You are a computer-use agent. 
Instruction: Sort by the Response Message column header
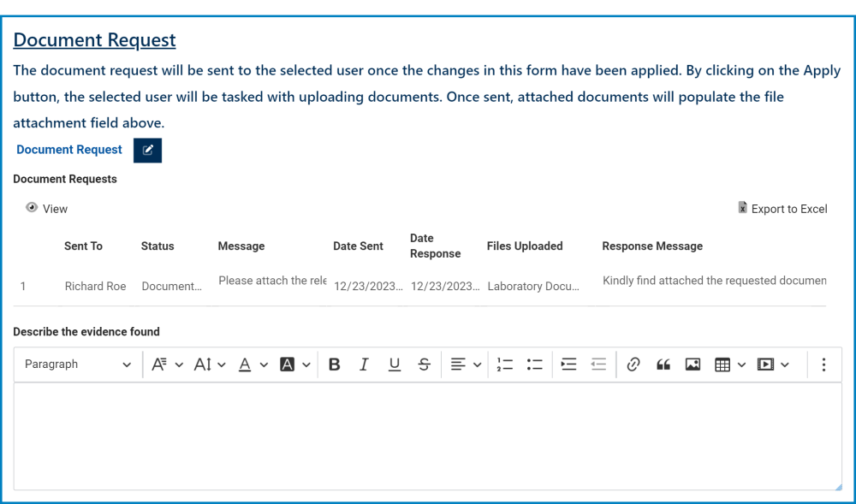[x=652, y=246]
